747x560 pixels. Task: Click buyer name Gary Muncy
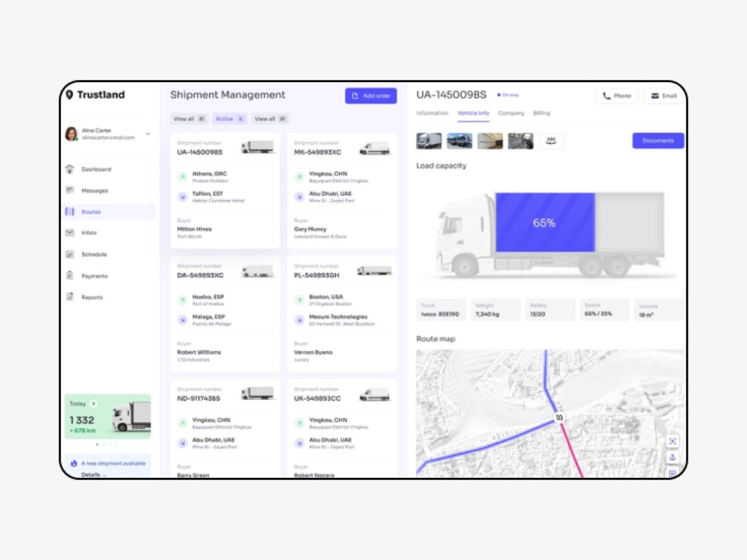click(x=310, y=229)
